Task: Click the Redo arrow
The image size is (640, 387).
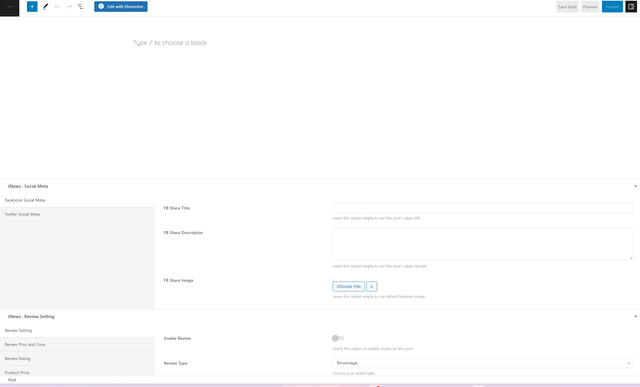Action: [69, 7]
